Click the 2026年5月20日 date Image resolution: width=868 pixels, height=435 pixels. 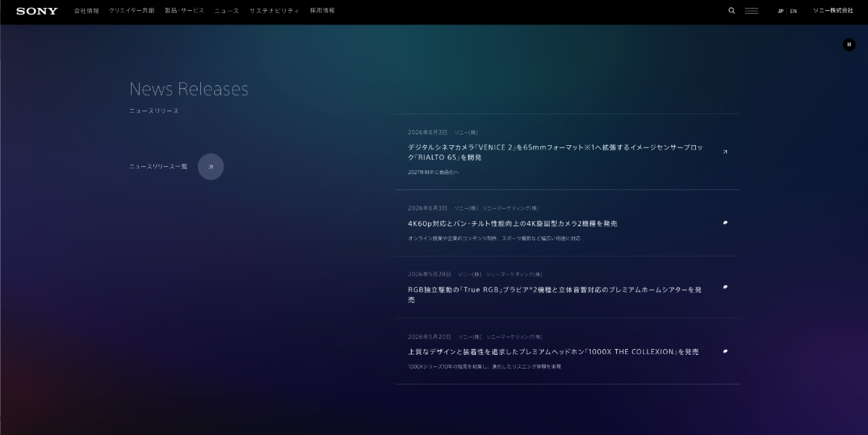(429, 337)
